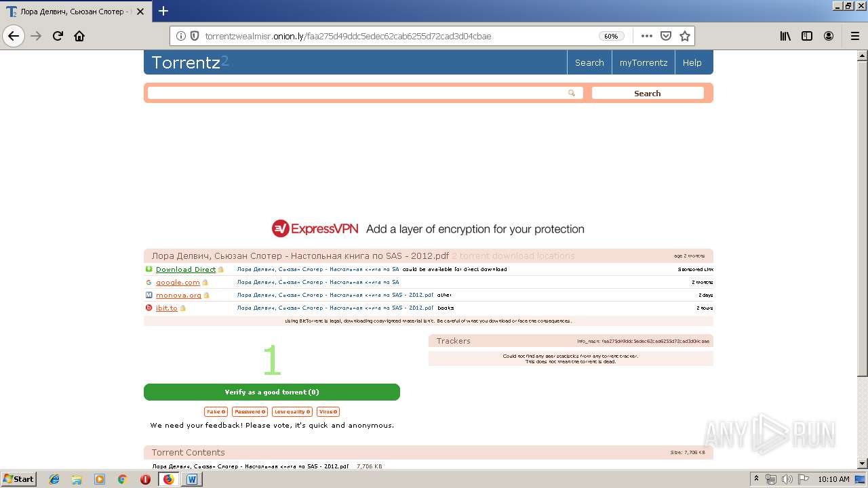
Task: Click the Download Direct link
Action: coord(186,269)
